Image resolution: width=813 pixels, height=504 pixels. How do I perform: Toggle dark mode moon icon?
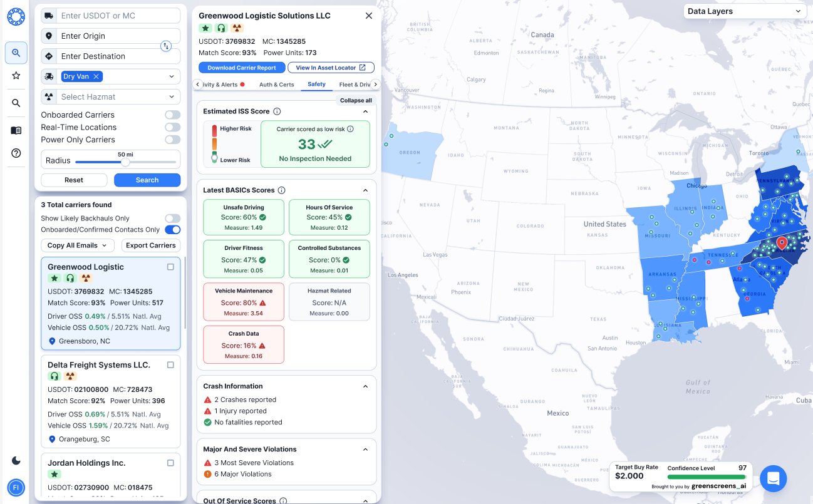click(16, 461)
